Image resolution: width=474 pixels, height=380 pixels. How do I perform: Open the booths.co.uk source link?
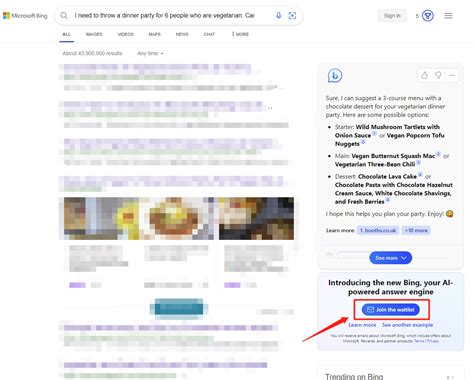[378, 230]
